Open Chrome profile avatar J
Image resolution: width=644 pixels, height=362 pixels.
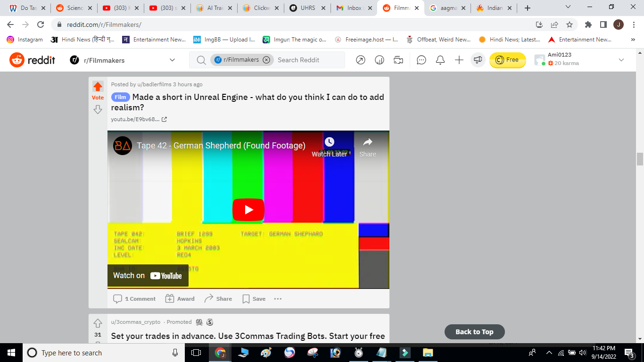coord(618,25)
